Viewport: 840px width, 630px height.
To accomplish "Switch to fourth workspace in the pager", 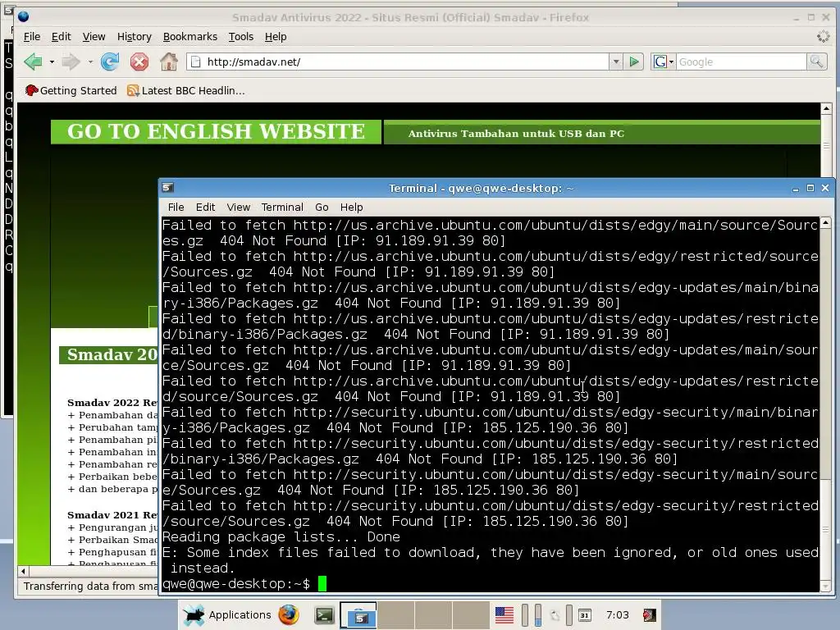I will [x=470, y=615].
